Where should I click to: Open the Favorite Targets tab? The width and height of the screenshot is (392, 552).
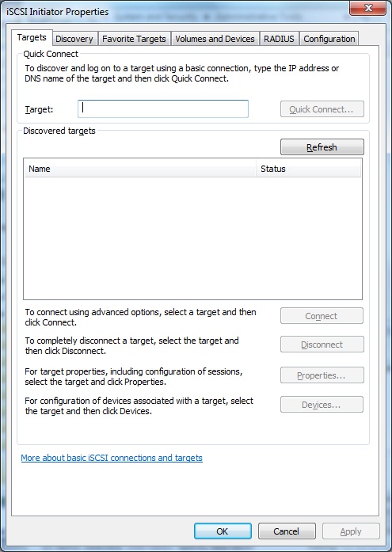pos(134,39)
